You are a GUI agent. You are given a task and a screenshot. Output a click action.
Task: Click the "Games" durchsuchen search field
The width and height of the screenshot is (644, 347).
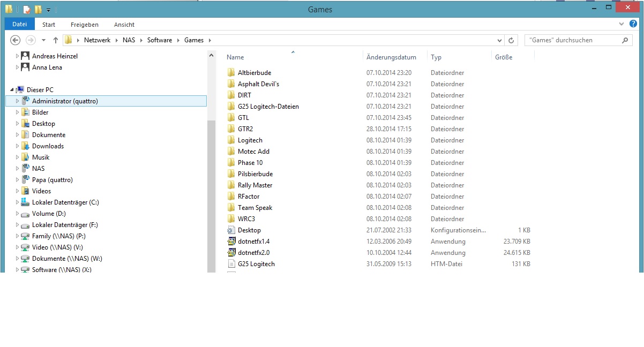point(573,40)
